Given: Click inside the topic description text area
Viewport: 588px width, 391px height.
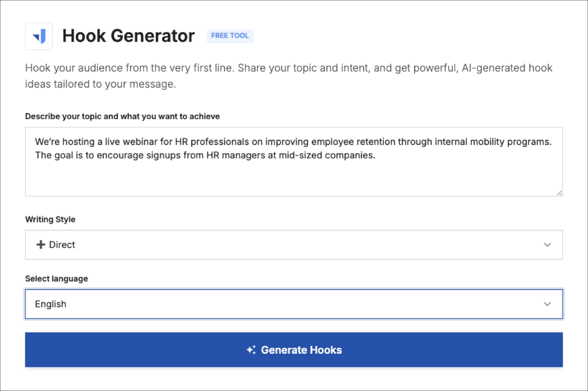Looking at the screenshot, I should 294,162.
